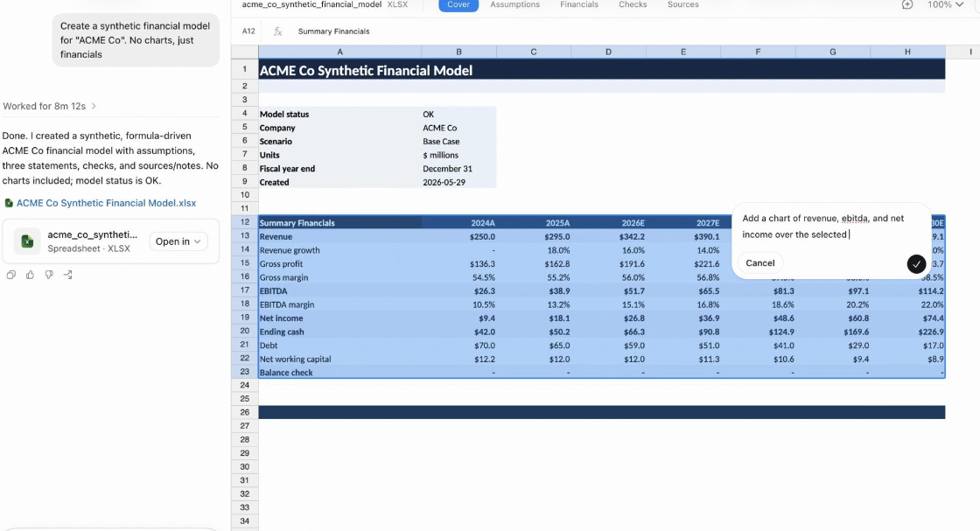Open the 100% zoom dropdown
Image resolution: width=980 pixels, height=531 pixels.
[x=945, y=4]
